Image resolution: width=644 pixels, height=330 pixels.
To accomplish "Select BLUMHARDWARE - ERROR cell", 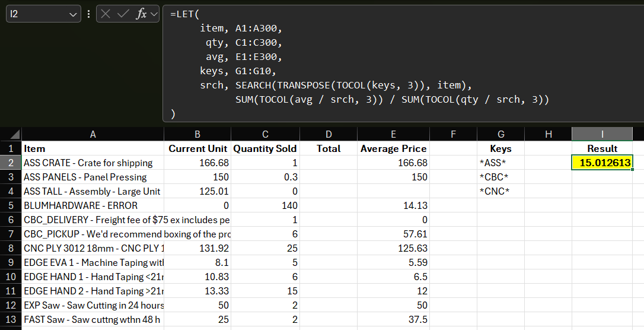I will (93, 205).
